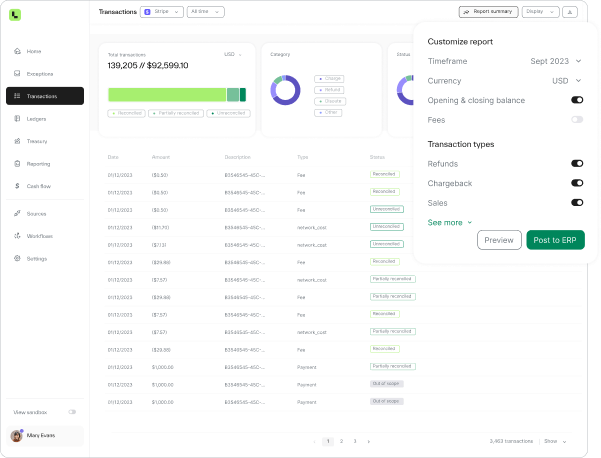601x458 pixels.
Task: Click the light green reconciled bar segment
Action: tap(166, 94)
